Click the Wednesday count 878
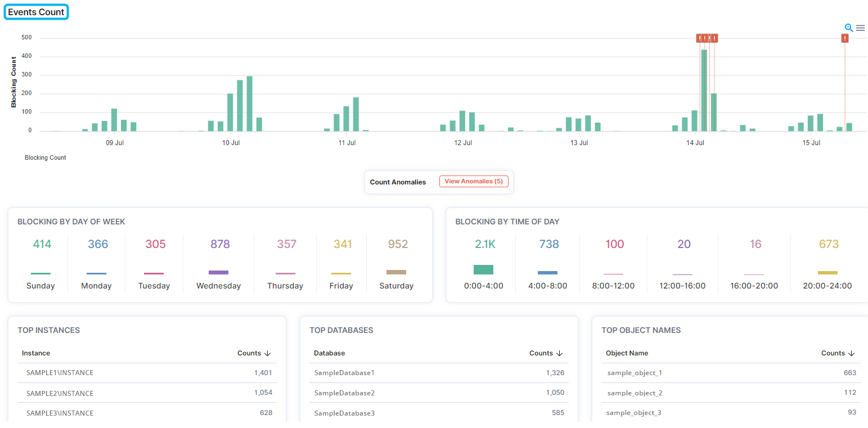 pos(220,244)
